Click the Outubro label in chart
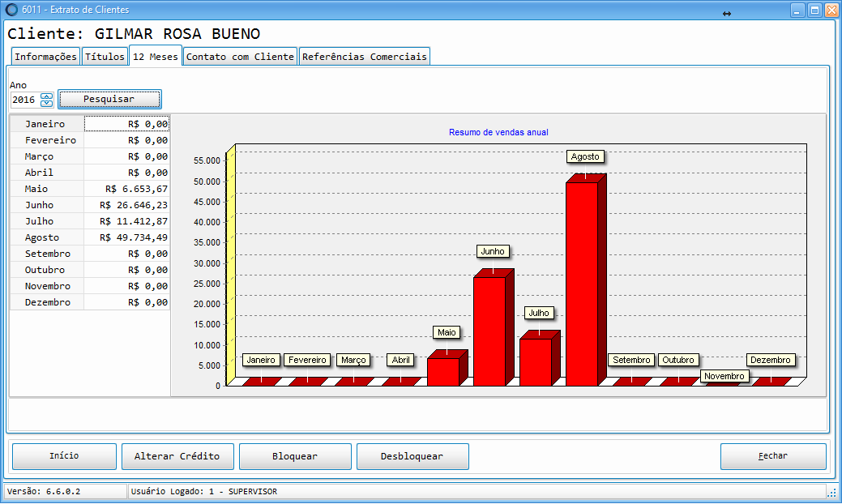This screenshot has width=842, height=504. [678, 360]
